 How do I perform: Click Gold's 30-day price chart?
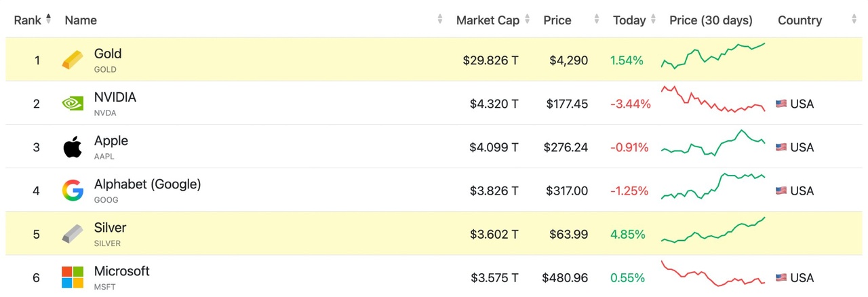[713, 56]
